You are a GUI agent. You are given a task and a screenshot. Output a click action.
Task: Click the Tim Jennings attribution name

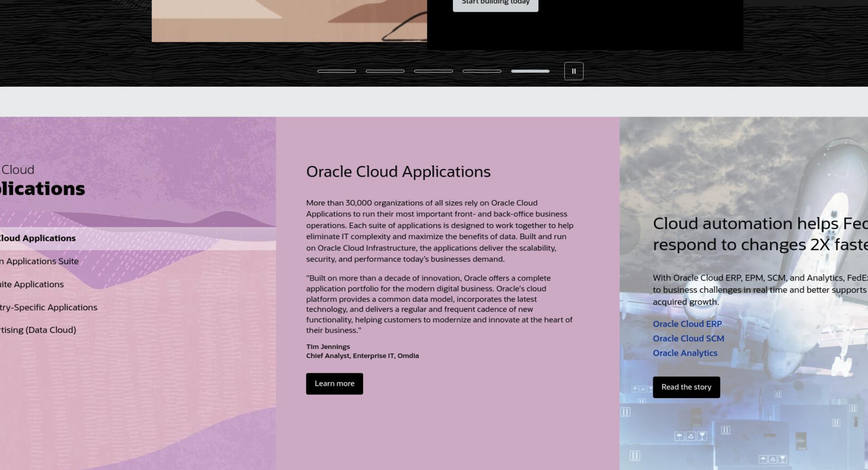tap(328, 347)
